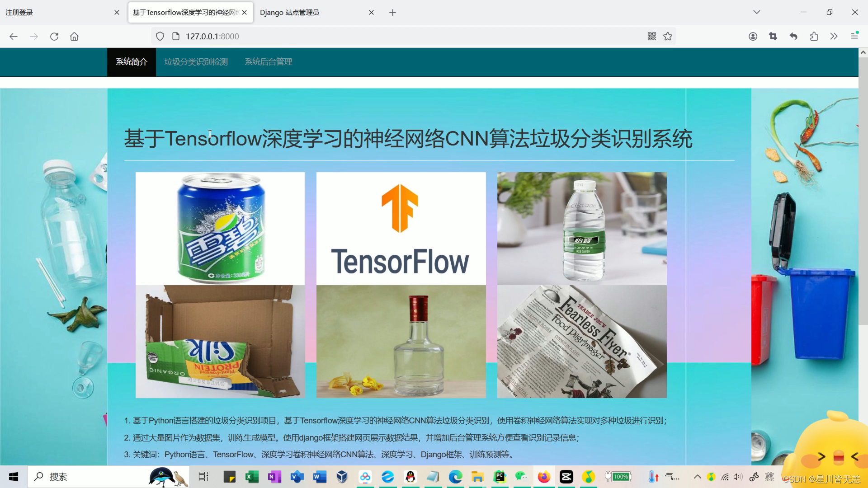Viewport: 868px width, 488px height.
Task: Expand the browser tab list dropdown arrow
Action: tap(756, 12)
